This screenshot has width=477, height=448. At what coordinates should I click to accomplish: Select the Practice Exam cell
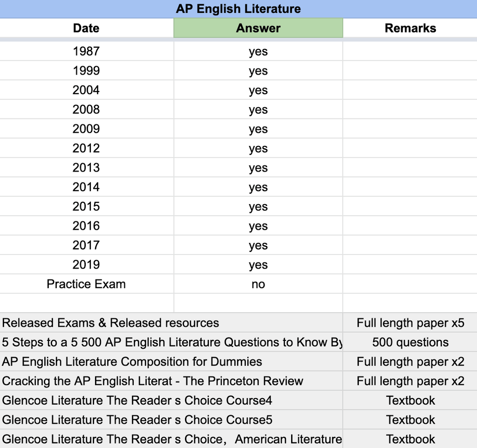86,284
